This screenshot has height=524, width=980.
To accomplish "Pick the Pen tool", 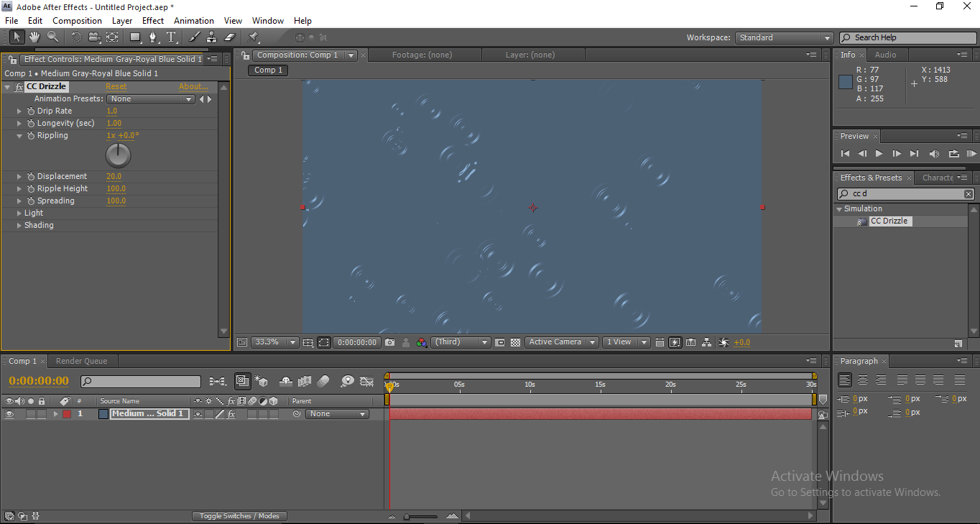I will (152, 37).
